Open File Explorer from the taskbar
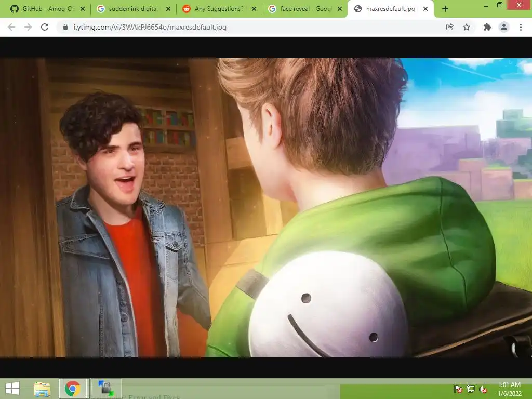Screen dimensions: 532x399 click(x=42, y=389)
